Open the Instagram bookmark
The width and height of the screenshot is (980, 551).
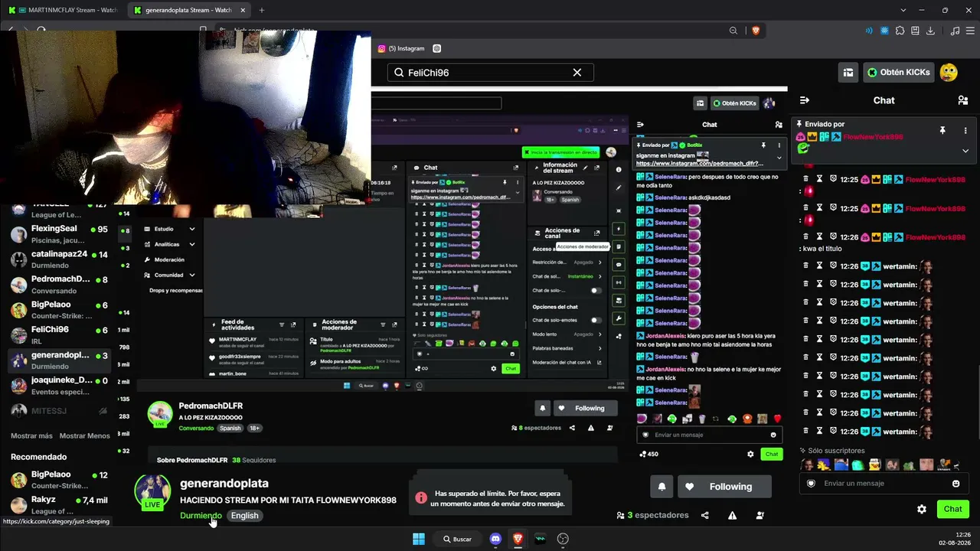coord(401,48)
